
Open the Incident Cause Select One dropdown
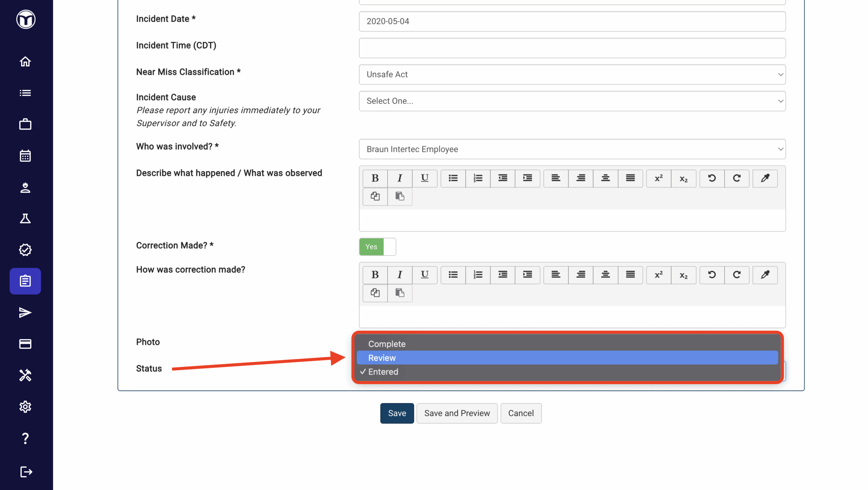pos(572,101)
